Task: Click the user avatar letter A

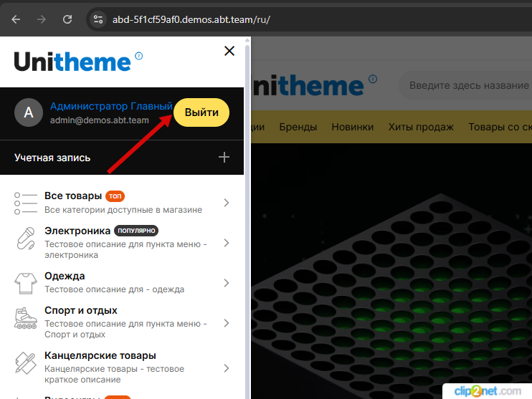Action: click(29, 112)
